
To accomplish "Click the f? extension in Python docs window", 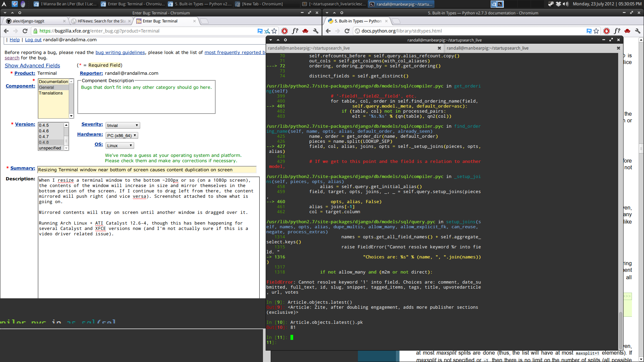I will coord(617,31).
